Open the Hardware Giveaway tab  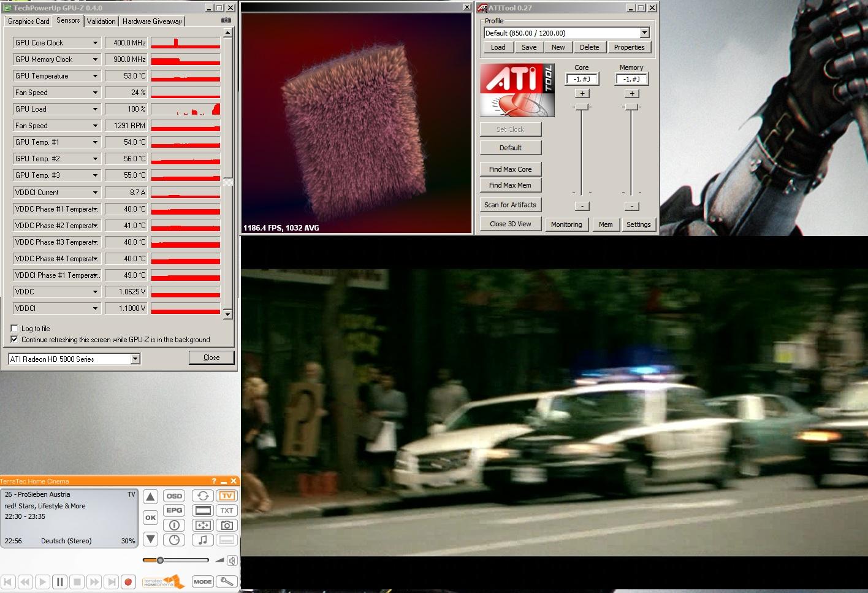pos(152,21)
